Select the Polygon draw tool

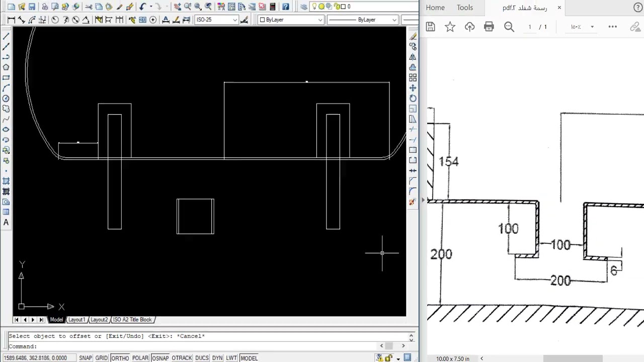(6, 67)
